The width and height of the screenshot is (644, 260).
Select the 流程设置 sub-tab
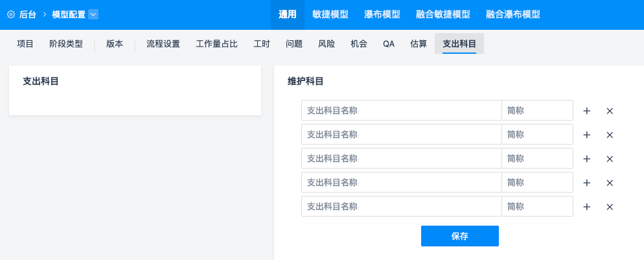pyautogui.click(x=163, y=44)
